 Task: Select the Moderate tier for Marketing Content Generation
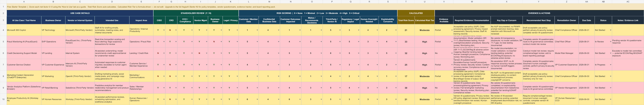click(424, 76)
